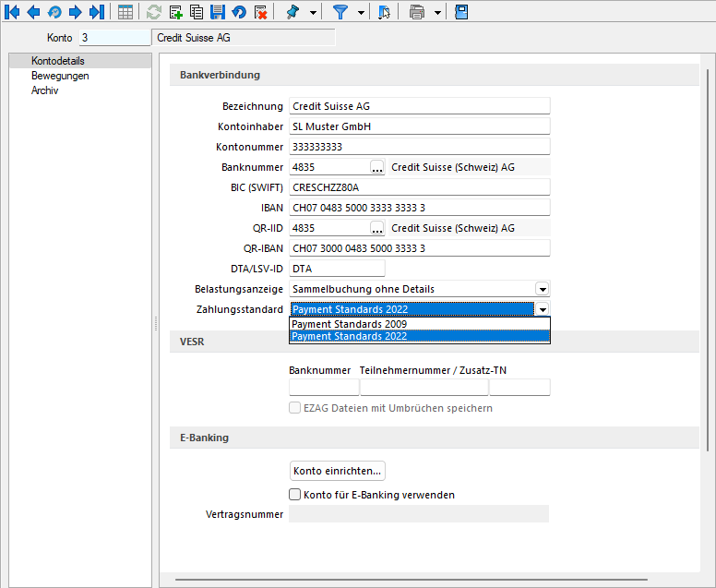Enable EZAG Dateien mit Umbrüchen speichern
Screen dimensions: 716x588
pos(296,408)
